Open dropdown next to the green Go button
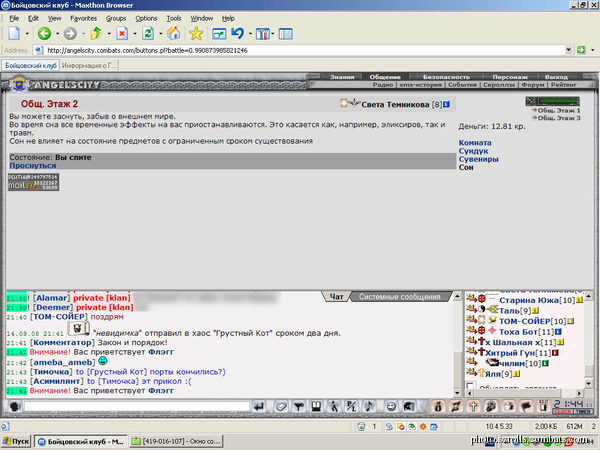600x450 pixels. (x=592, y=50)
